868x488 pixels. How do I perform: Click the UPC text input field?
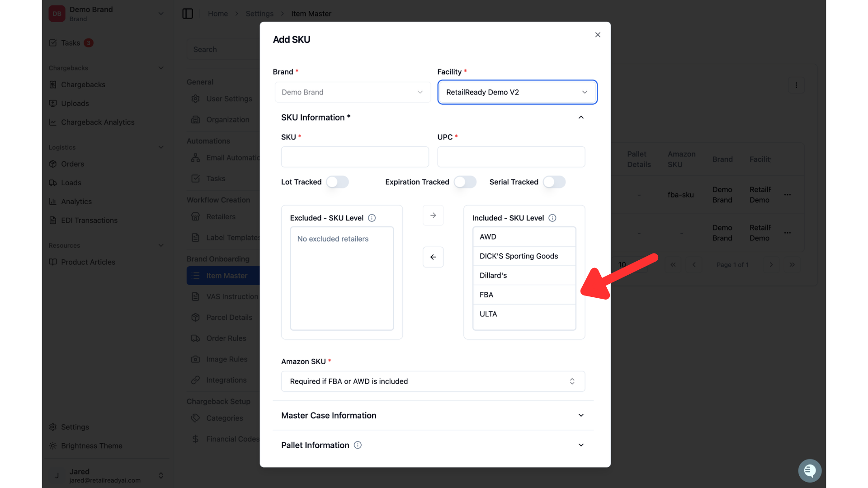click(x=511, y=157)
